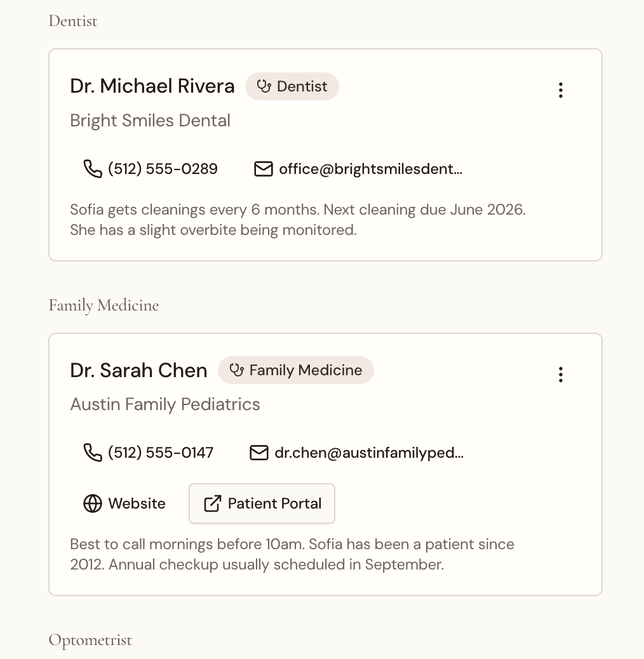Click the Dentist specialty badge
Screen dimensions: 644x659
292,86
